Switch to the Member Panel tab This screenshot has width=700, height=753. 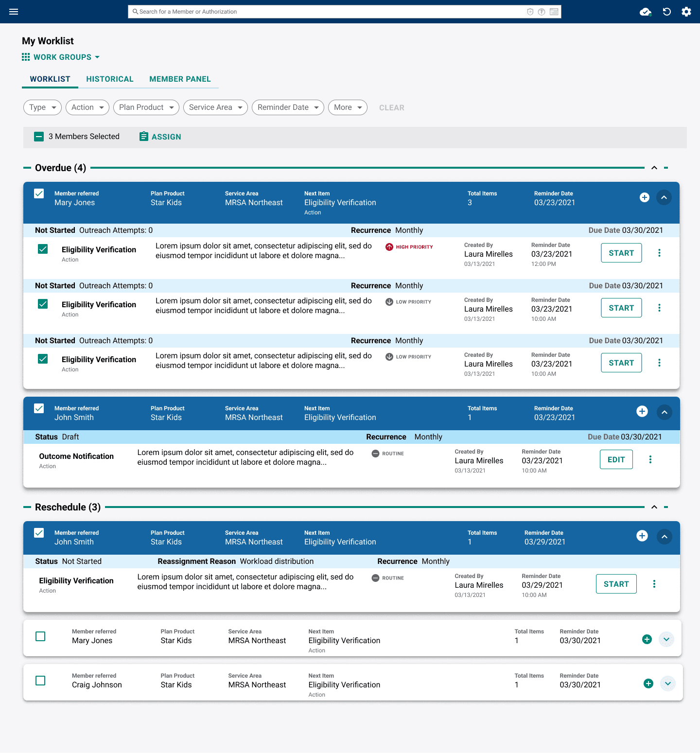tap(180, 79)
